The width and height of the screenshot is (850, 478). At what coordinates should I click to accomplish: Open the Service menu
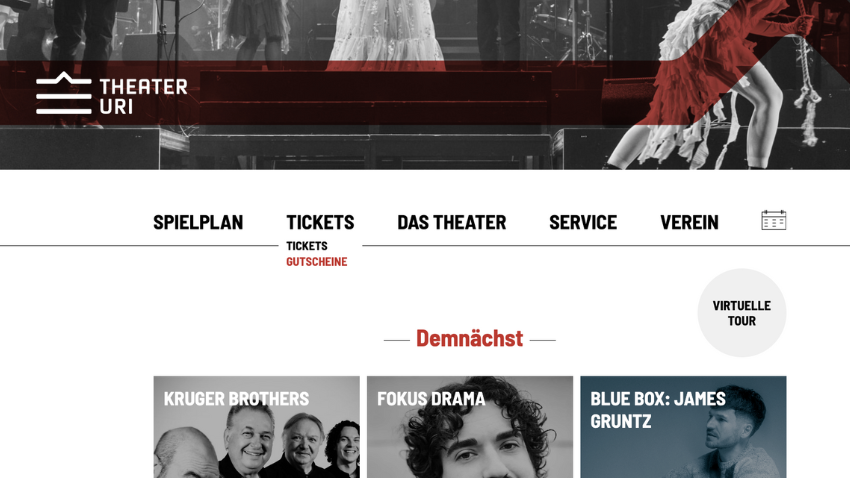click(x=583, y=222)
